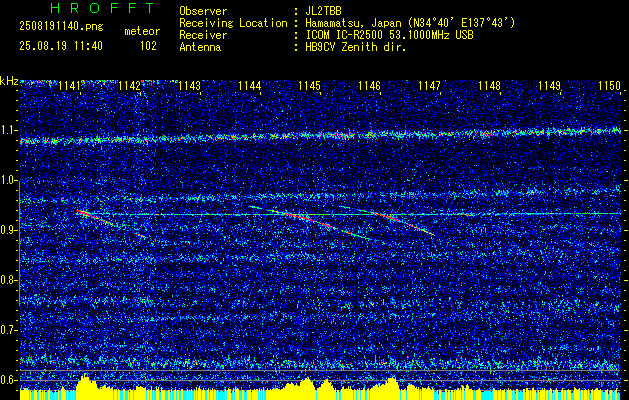Click the 1142 time marker
Image resolution: width=629 pixels, height=400 pixels.
click(130, 86)
